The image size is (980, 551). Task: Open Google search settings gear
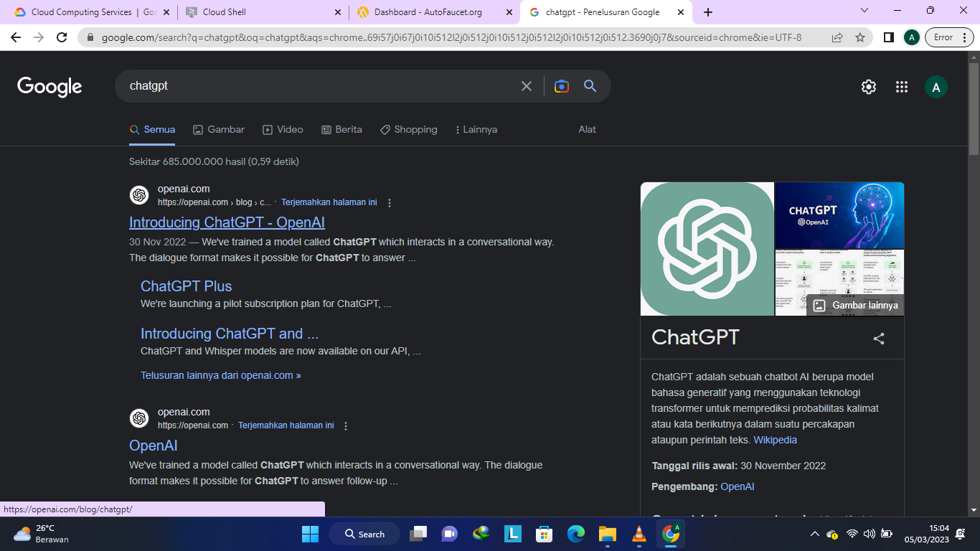pos(869,87)
